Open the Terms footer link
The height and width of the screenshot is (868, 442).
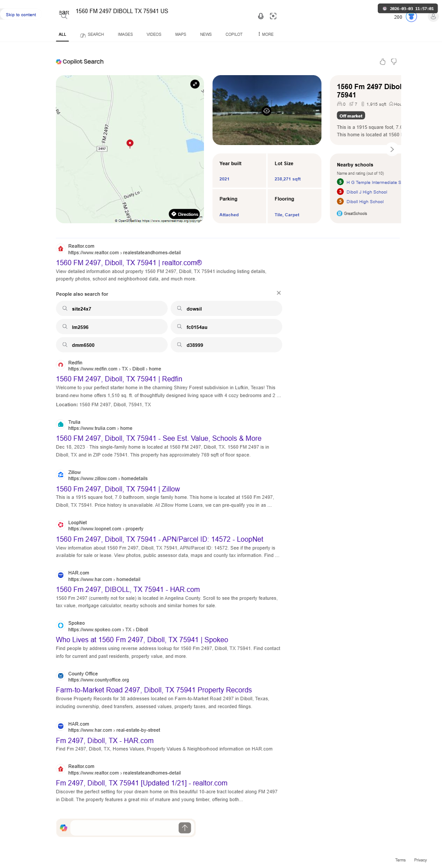(x=401, y=860)
